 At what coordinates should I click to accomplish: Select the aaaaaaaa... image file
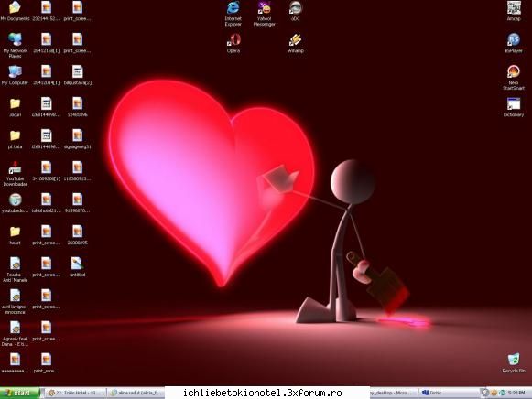point(15,363)
